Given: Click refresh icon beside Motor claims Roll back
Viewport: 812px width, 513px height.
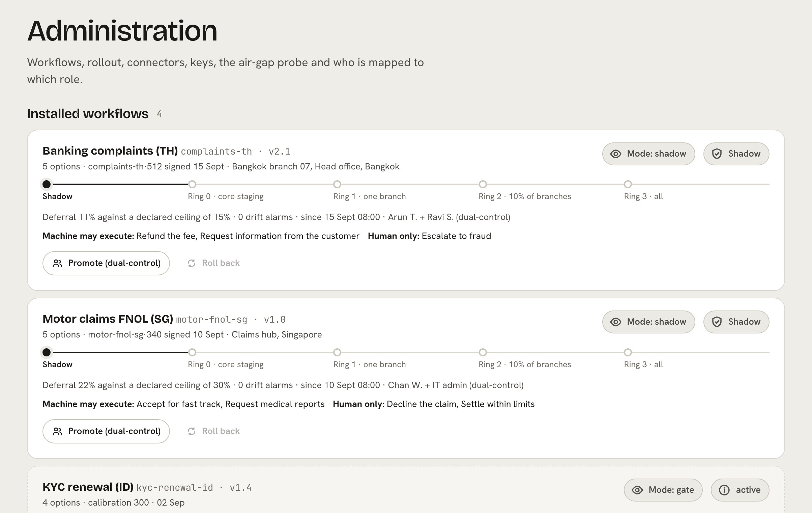Looking at the screenshot, I should pos(192,431).
